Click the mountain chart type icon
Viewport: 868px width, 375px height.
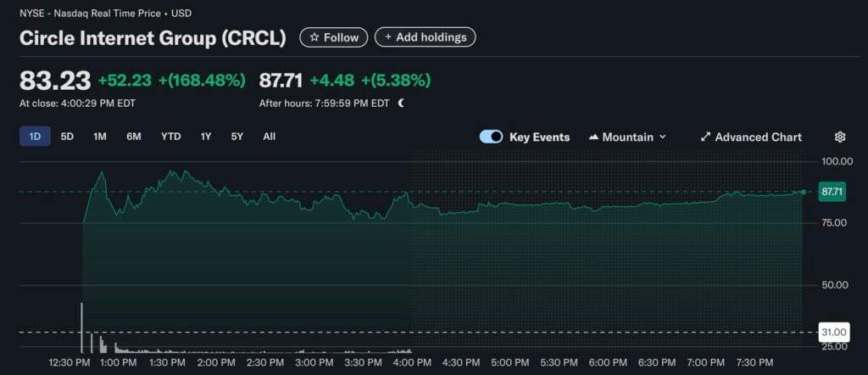[x=593, y=137]
